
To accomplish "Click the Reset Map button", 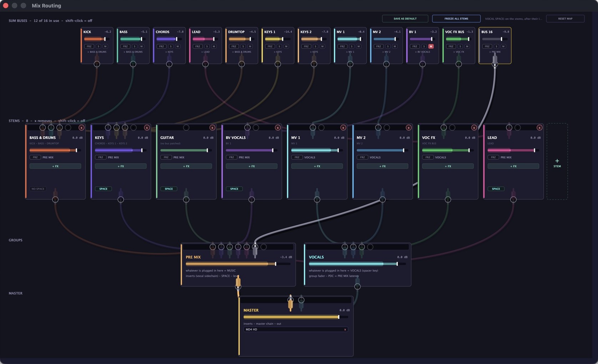I will click(565, 19).
